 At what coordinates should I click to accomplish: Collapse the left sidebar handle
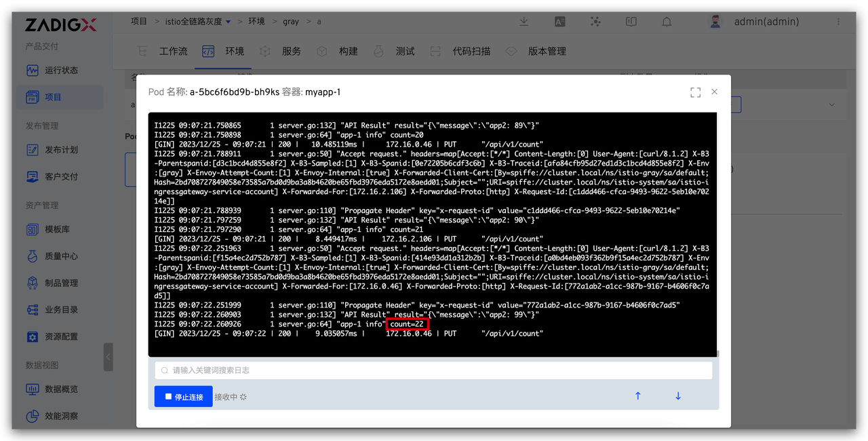coord(108,357)
